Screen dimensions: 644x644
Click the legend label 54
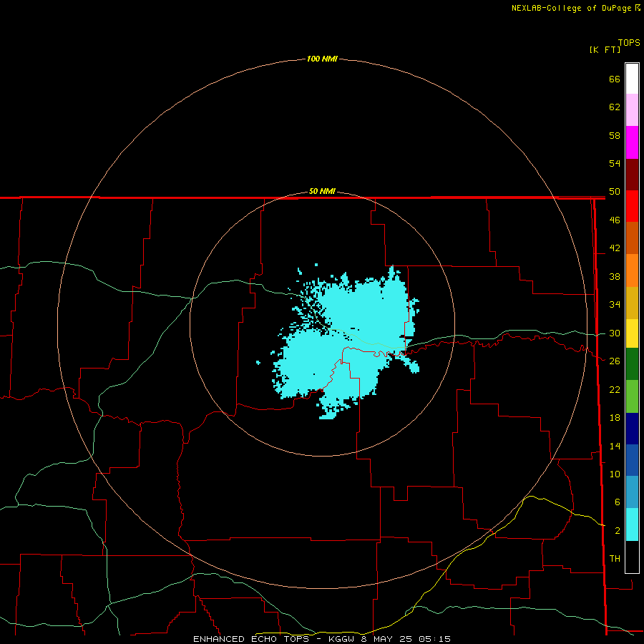(x=615, y=163)
